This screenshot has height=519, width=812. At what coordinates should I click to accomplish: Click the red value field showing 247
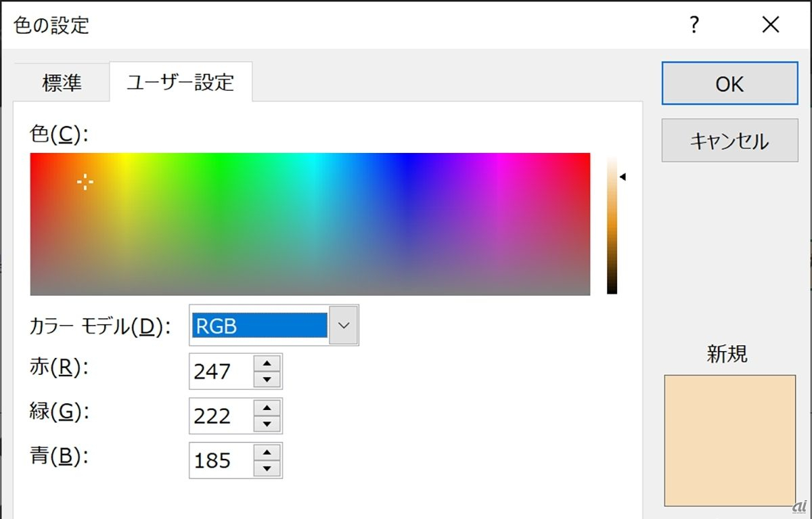coord(221,371)
